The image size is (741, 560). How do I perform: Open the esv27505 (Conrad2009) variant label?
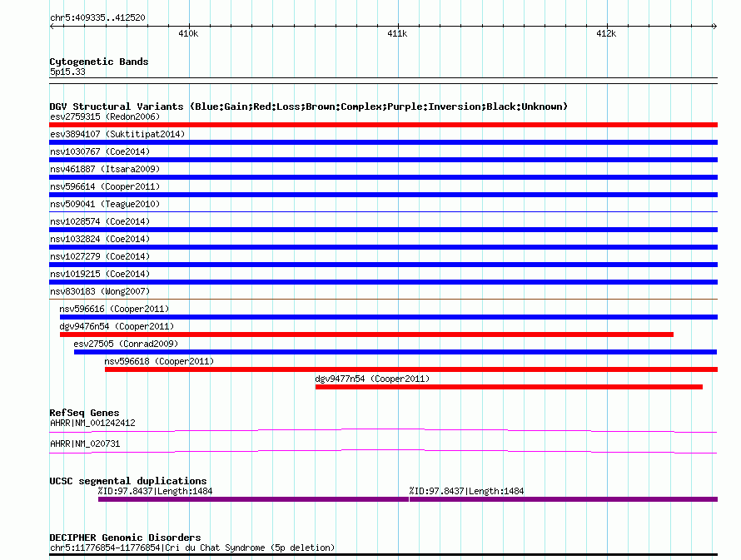click(126, 344)
